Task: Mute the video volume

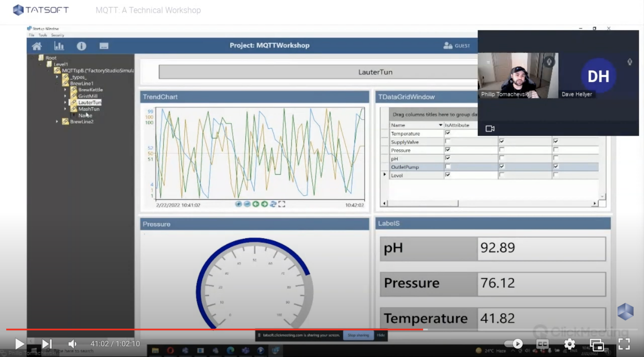Action: click(x=72, y=344)
